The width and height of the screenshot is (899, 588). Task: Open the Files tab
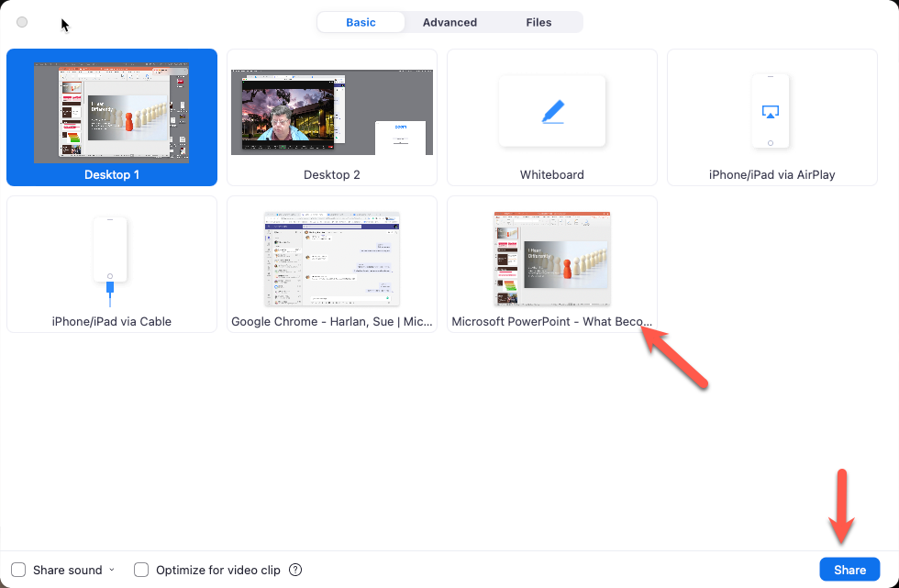click(538, 22)
